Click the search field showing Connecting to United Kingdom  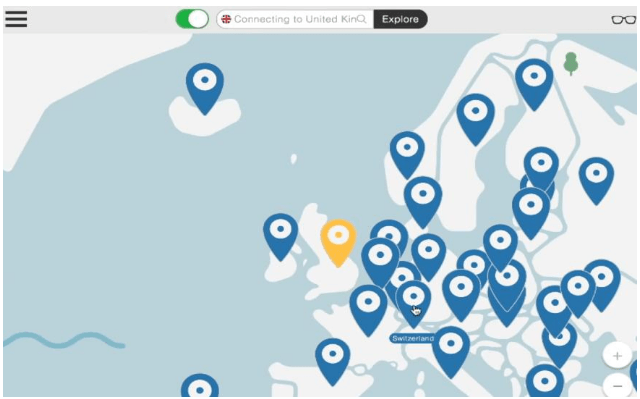(295, 19)
